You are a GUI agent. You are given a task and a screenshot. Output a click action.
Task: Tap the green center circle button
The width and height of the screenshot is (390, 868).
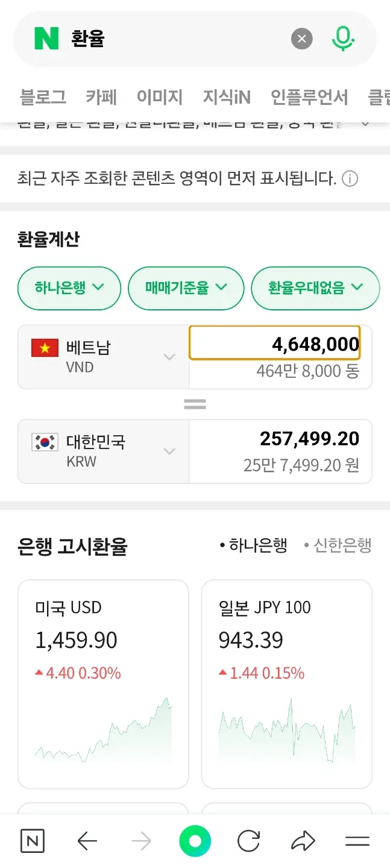point(195,841)
